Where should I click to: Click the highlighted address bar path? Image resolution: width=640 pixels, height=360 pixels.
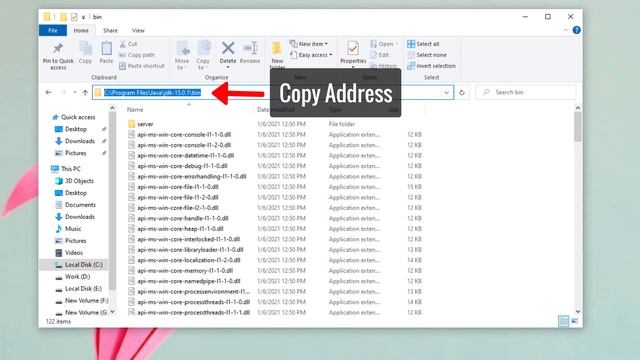(152, 93)
